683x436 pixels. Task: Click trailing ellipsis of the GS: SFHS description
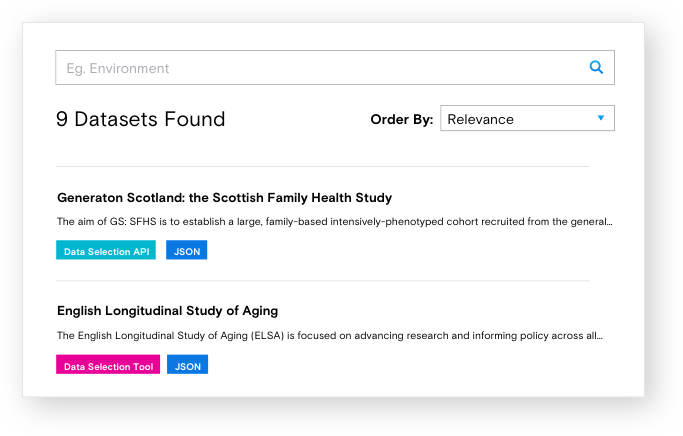[x=609, y=223]
